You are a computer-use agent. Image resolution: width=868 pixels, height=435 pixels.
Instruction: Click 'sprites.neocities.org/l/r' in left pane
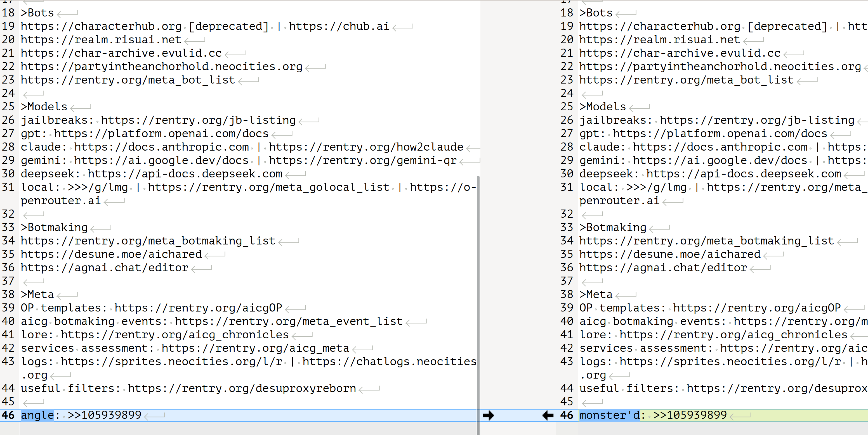(x=199, y=362)
